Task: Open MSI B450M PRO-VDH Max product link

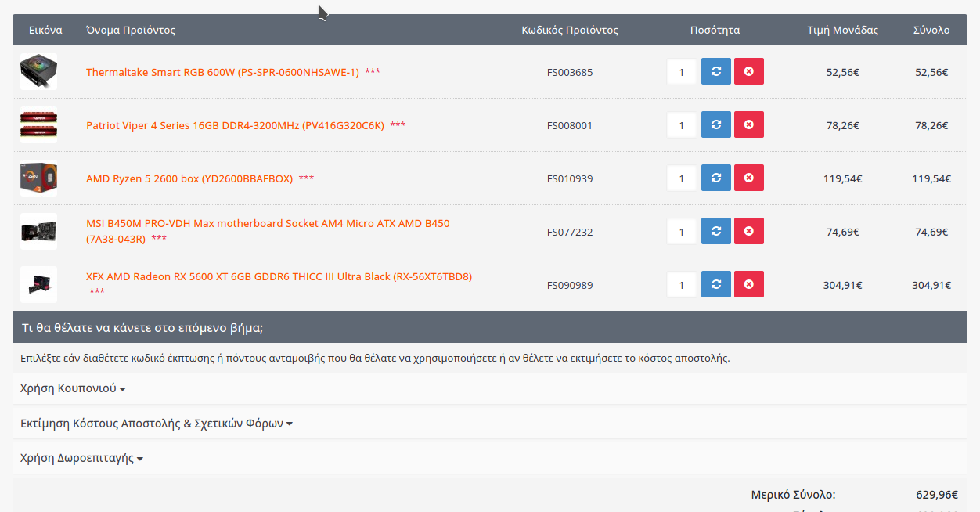Action: pos(268,231)
